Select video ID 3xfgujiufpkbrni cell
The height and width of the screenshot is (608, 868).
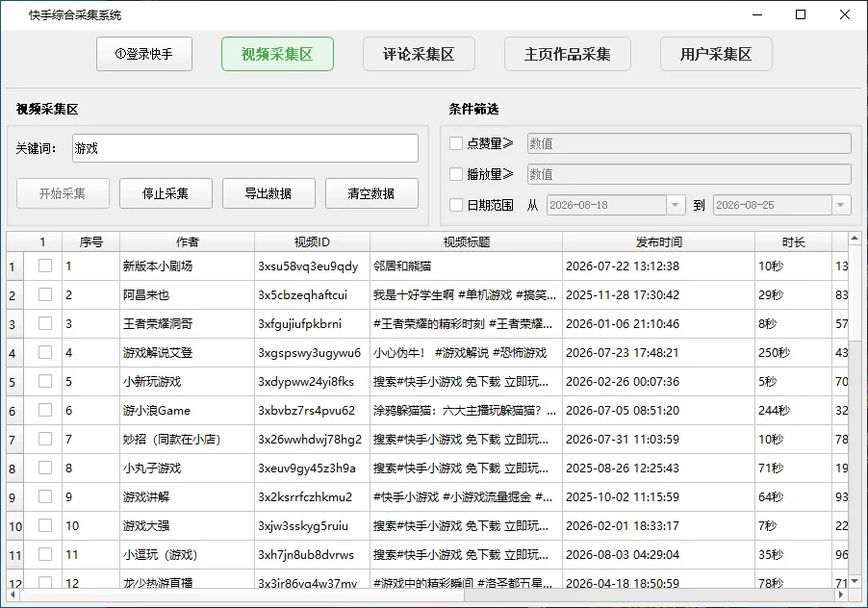[312, 323]
